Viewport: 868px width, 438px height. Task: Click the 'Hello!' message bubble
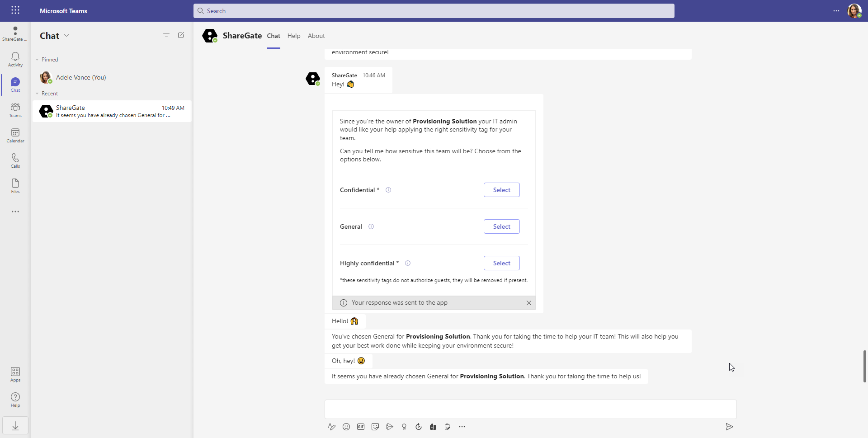(345, 321)
